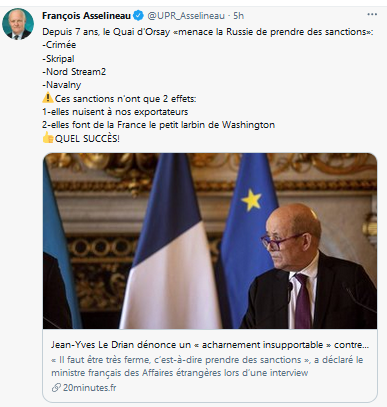Open the Jean-Yves Le Drian dénonce headline
The image size is (387, 407).
(210, 345)
